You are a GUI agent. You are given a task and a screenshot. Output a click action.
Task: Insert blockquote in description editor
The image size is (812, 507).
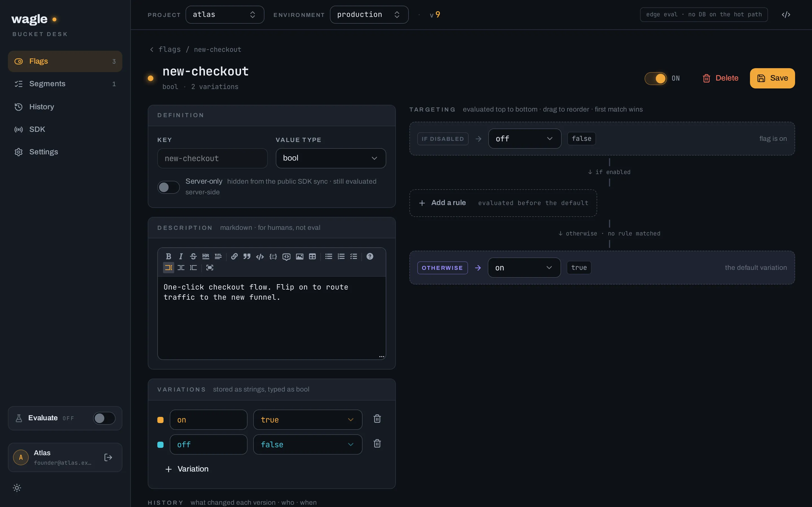pos(247,256)
